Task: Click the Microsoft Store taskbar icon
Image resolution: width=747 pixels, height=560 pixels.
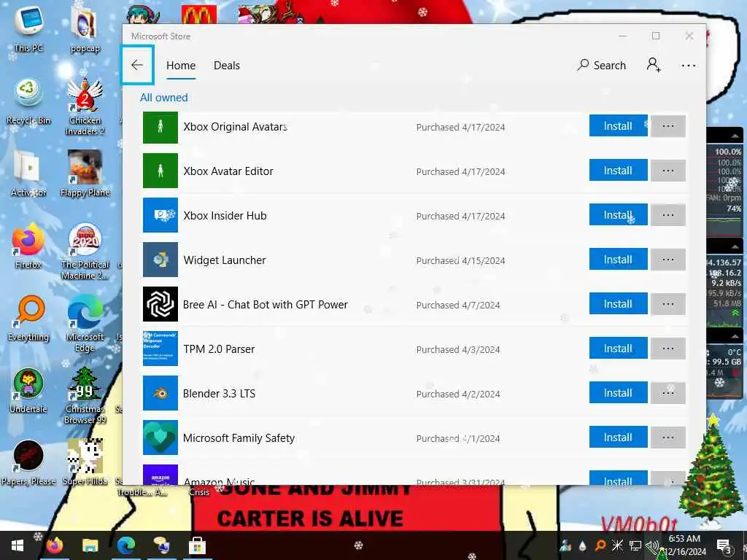Action: pyautogui.click(x=197, y=545)
